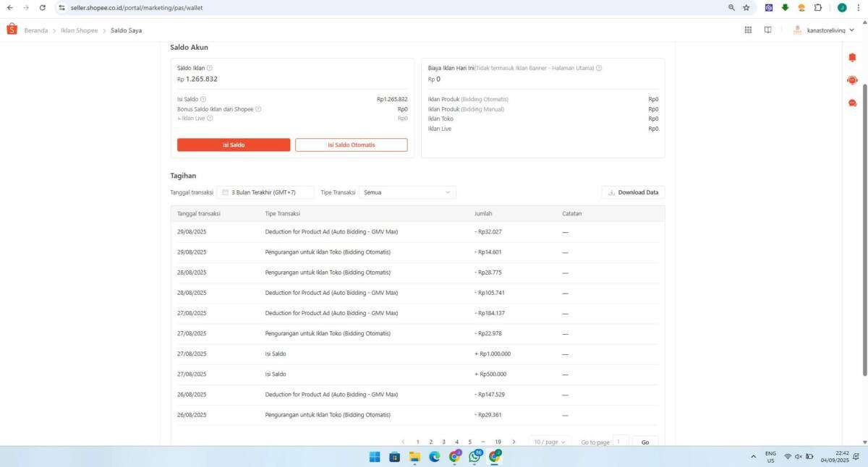Viewport: 868px width, 467px height.
Task: Click the notification bell in right sidebar
Action: (x=852, y=57)
